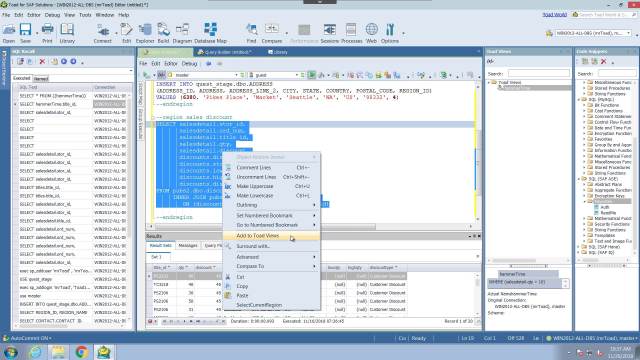Open the quest schema dropdown
Image resolution: width=640 pixels, height=360 pixels.
pos(297,75)
